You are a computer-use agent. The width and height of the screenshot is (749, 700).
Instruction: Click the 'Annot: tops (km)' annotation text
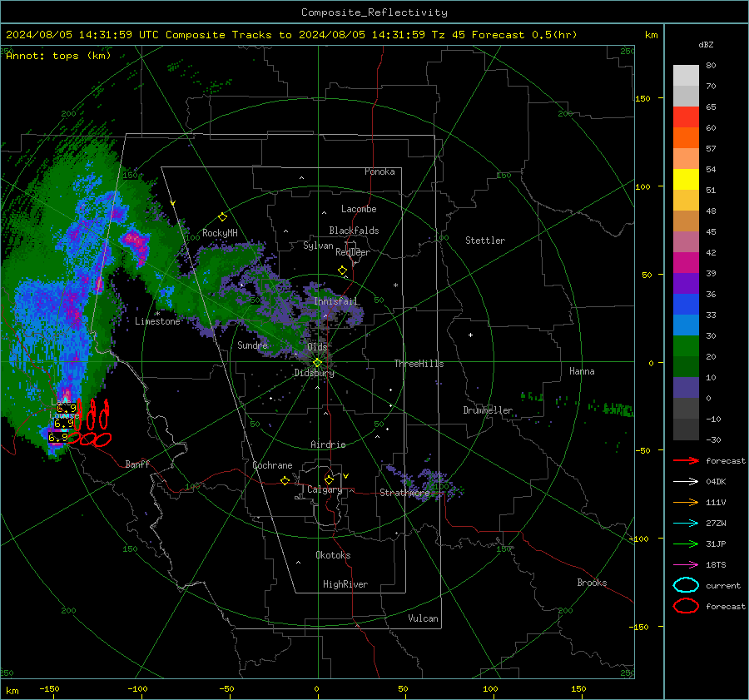[58, 56]
